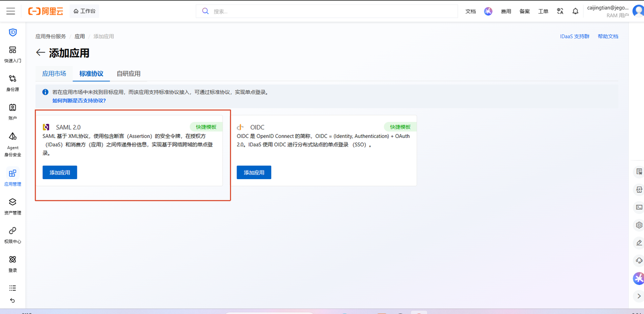Click the SAML 2.0 logo icon
644x314 pixels.
pos(46,127)
